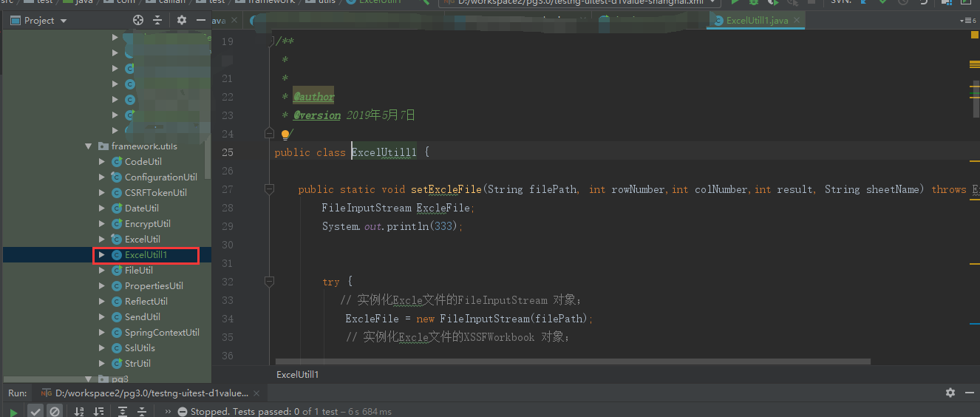
Task: Select CodeUtil in the project tree
Action: 143,162
